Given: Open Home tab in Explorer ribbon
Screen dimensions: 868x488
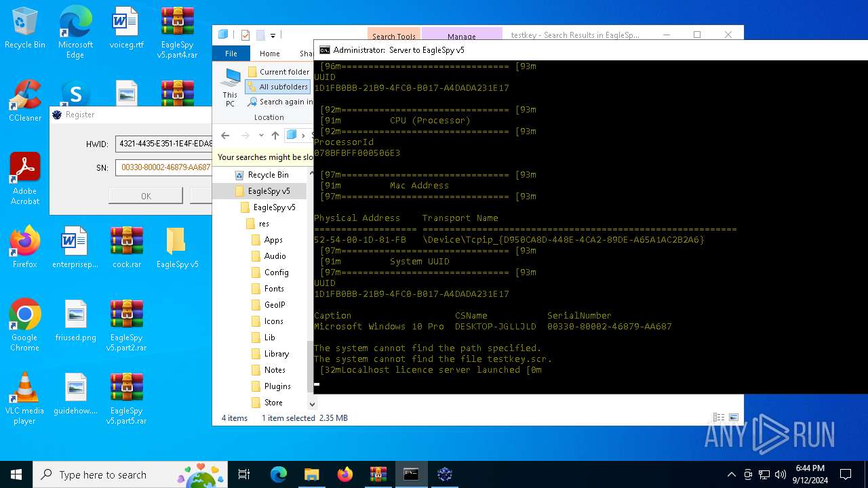Looking at the screenshot, I should click(x=269, y=54).
